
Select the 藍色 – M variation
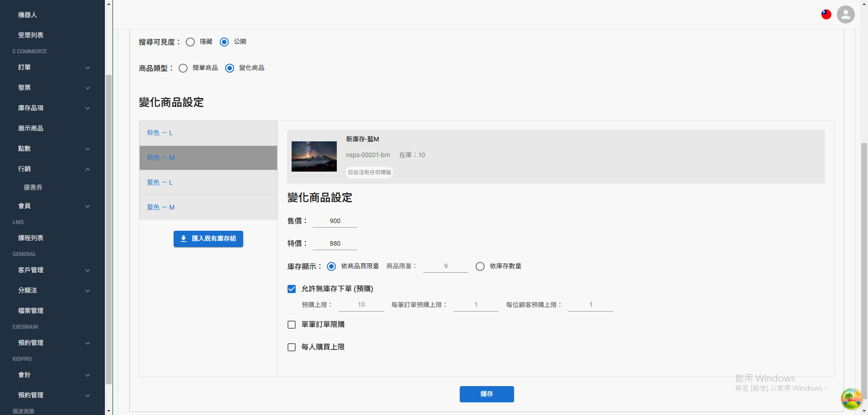208,207
